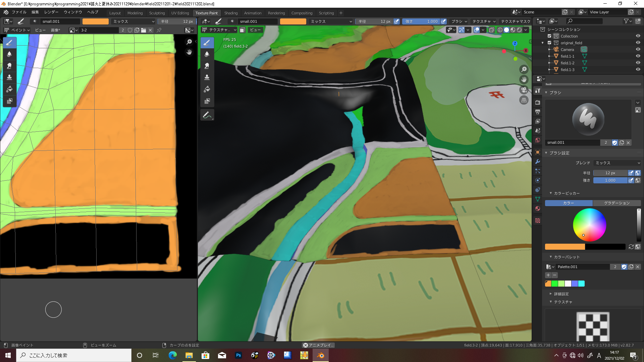This screenshot has width=644, height=362.
Task: Expand the 詳細設定 section
Action: pyautogui.click(x=561, y=294)
